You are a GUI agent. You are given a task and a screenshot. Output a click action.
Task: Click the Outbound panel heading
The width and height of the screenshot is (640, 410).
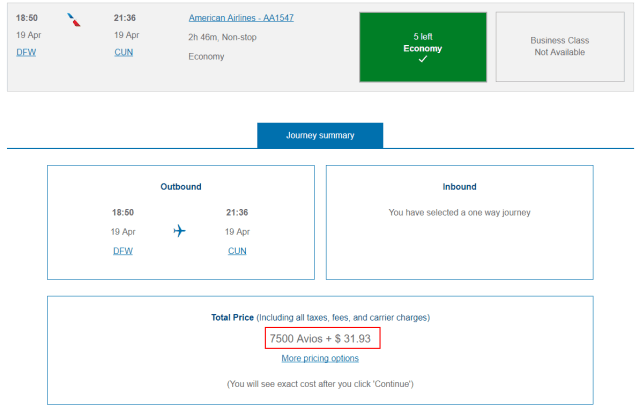(x=181, y=186)
